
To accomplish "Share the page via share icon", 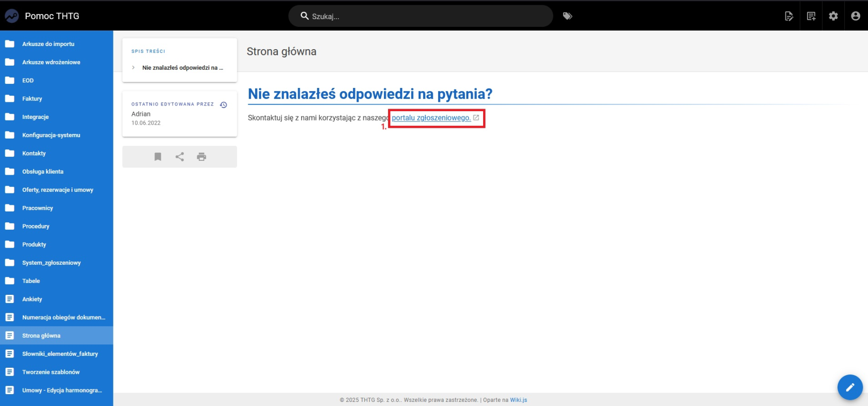I will click(x=180, y=157).
